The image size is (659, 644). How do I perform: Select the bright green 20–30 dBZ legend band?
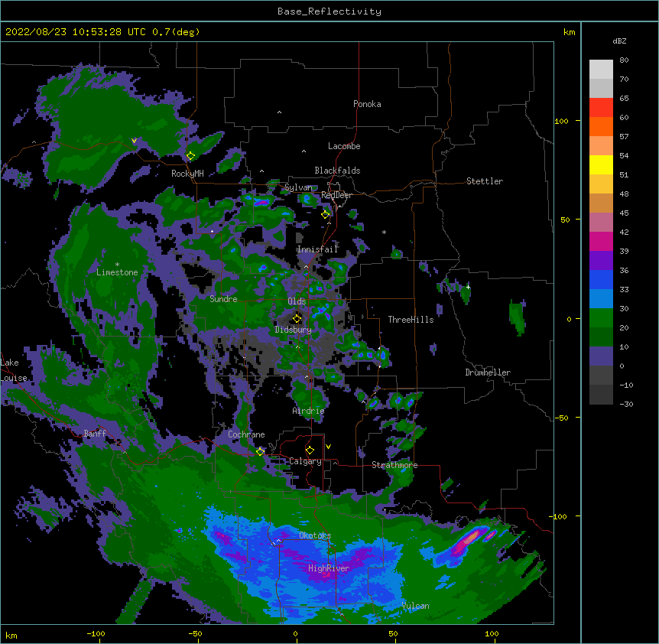pyautogui.click(x=601, y=318)
